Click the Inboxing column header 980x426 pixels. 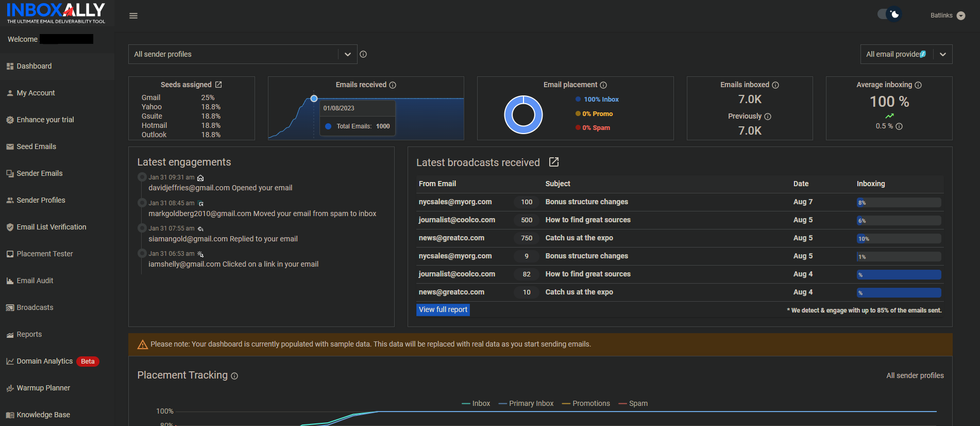tap(871, 184)
